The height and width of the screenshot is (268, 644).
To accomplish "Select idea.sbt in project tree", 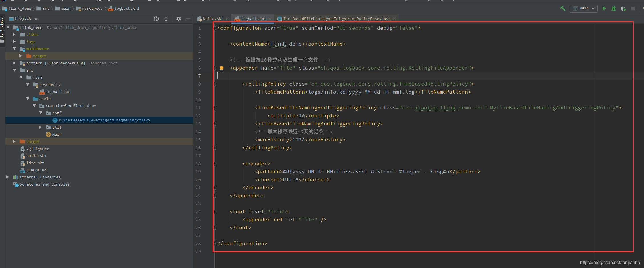I will 35,163.
